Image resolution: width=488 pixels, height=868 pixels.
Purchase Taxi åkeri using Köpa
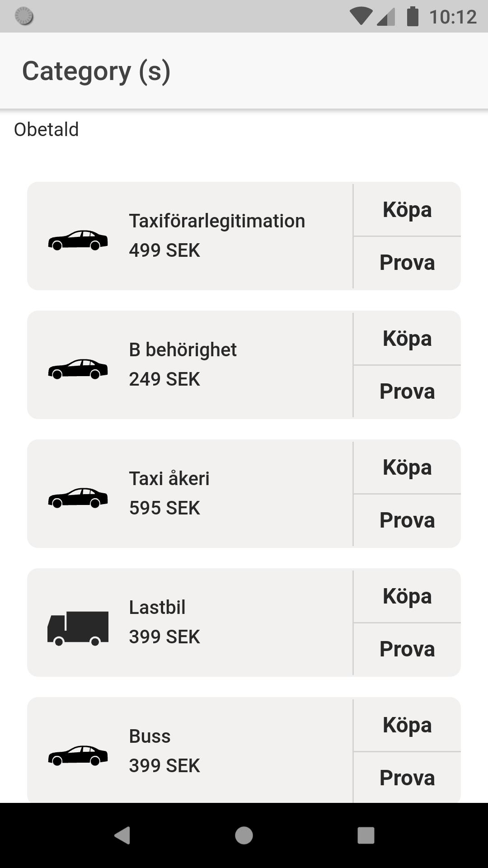click(x=407, y=467)
